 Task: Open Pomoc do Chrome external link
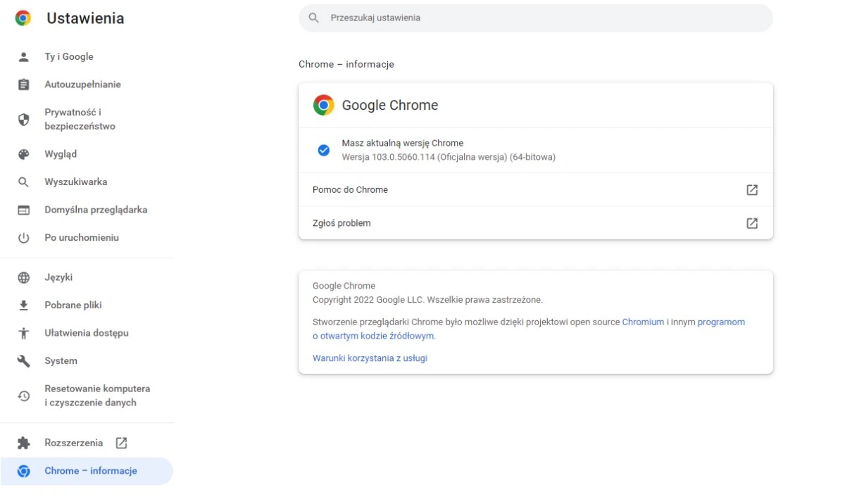pyautogui.click(x=751, y=189)
